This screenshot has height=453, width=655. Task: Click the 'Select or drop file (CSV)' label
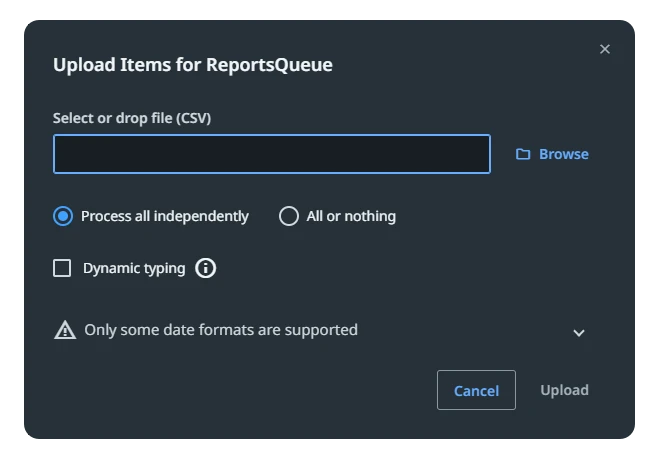pyautogui.click(x=132, y=118)
